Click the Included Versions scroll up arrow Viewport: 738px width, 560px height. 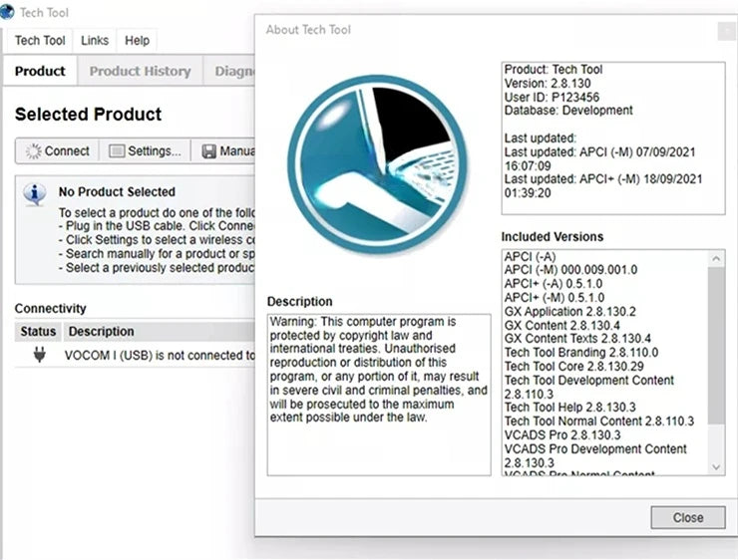[716, 258]
